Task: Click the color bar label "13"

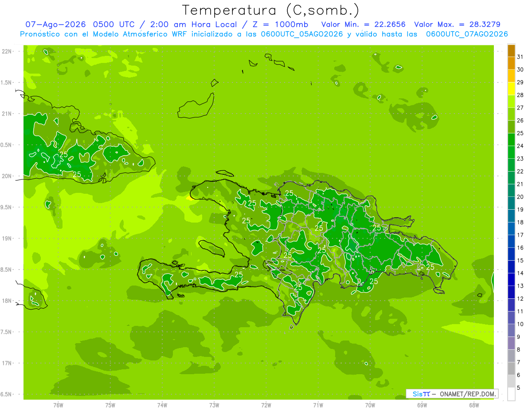Action: pos(520,286)
